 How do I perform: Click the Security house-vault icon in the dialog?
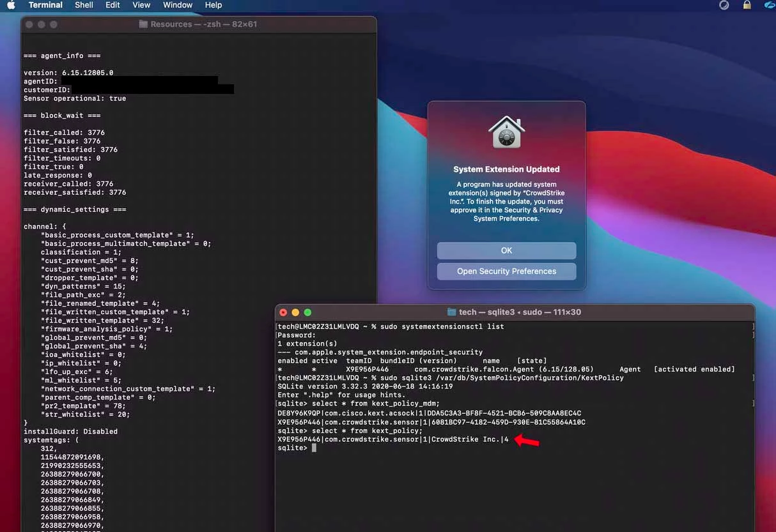506,133
